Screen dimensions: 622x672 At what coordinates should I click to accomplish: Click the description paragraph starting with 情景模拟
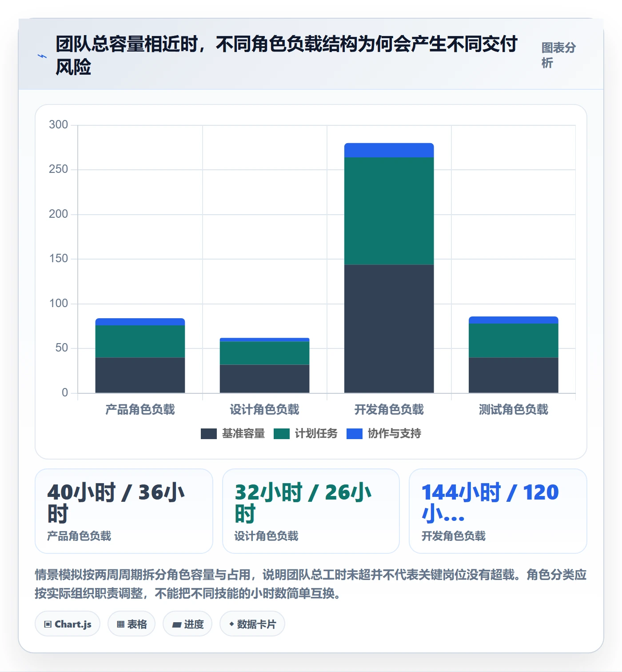pyautogui.click(x=311, y=584)
